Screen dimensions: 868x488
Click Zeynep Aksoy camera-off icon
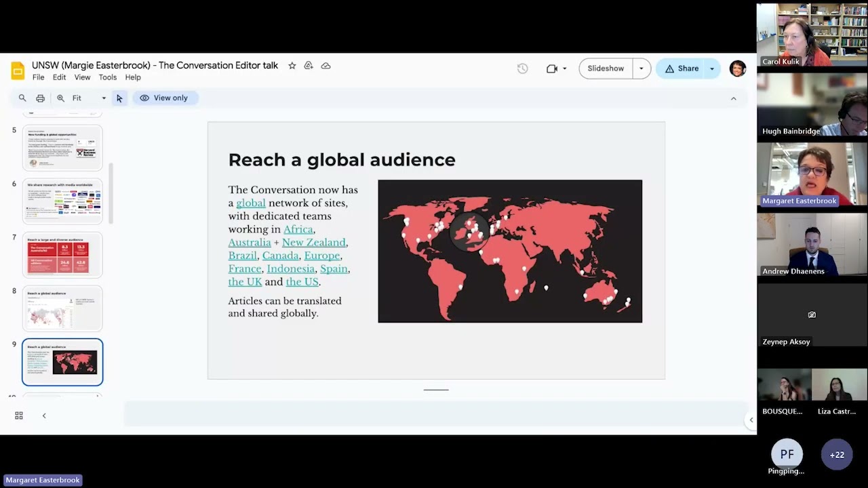pos(812,314)
